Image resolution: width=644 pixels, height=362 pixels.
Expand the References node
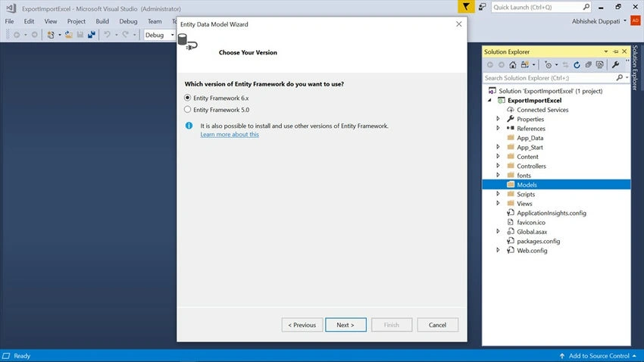(498, 128)
